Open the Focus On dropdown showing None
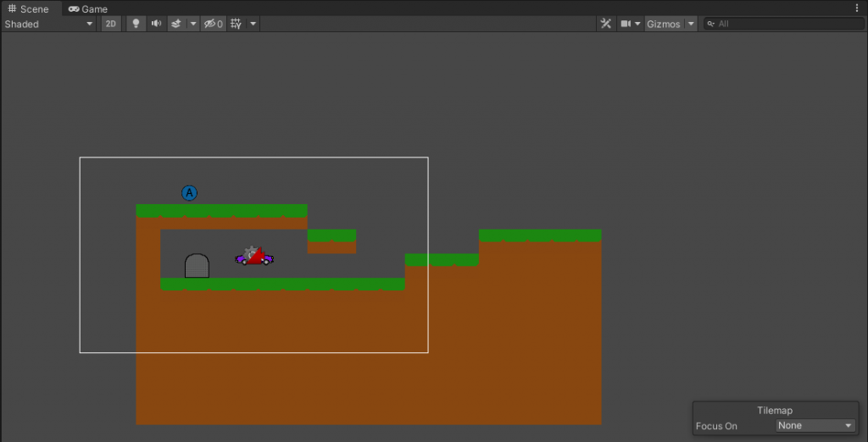 (815, 425)
